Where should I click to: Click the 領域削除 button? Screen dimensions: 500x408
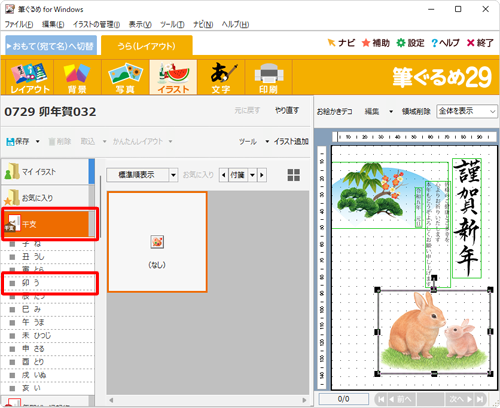(416, 111)
